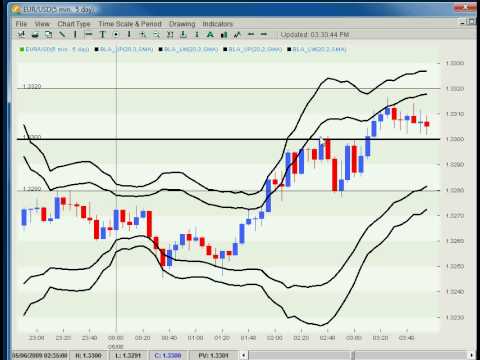The width and height of the screenshot is (480, 360).
Task: Select the diagonal trend line drawing tool
Action: 62,34
